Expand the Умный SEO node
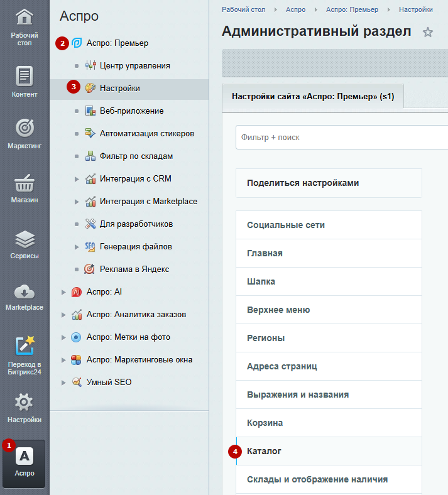 [x=63, y=383]
